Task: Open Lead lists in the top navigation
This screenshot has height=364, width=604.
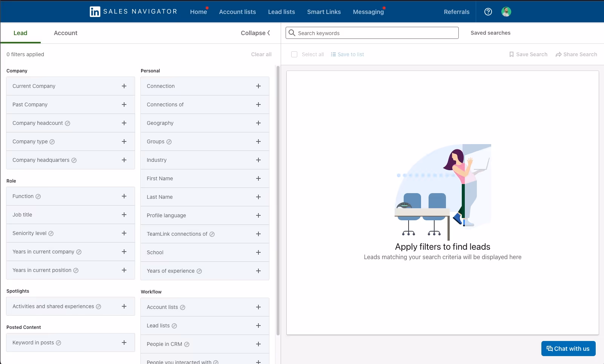Action: (281, 12)
